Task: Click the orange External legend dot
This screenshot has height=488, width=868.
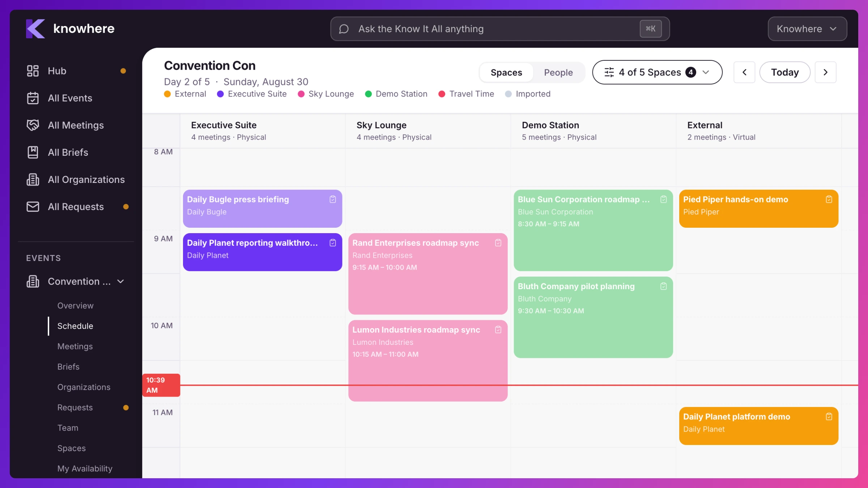Action: 167,94
